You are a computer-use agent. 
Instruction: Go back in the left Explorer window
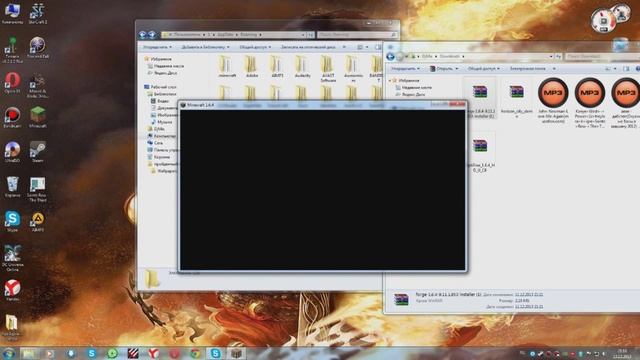pyautogui.click(x=142, y=35)
